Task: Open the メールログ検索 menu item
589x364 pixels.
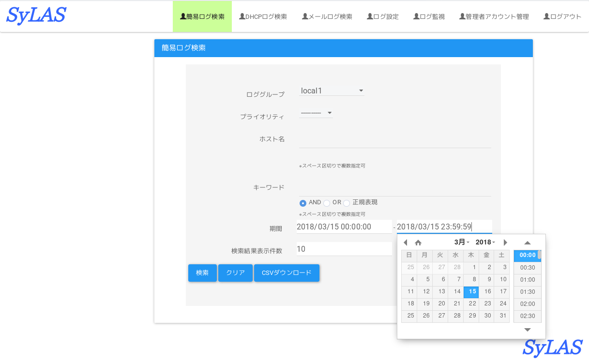Action: coord(327,16)
